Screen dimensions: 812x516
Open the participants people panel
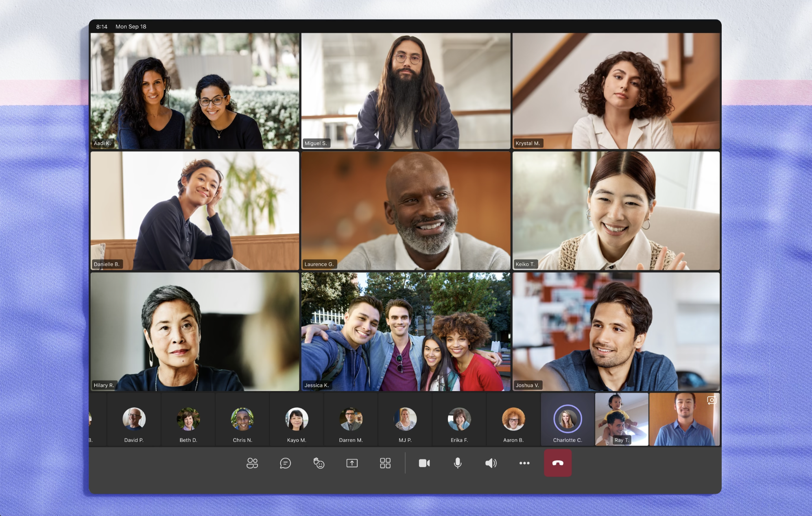point(252,463)
